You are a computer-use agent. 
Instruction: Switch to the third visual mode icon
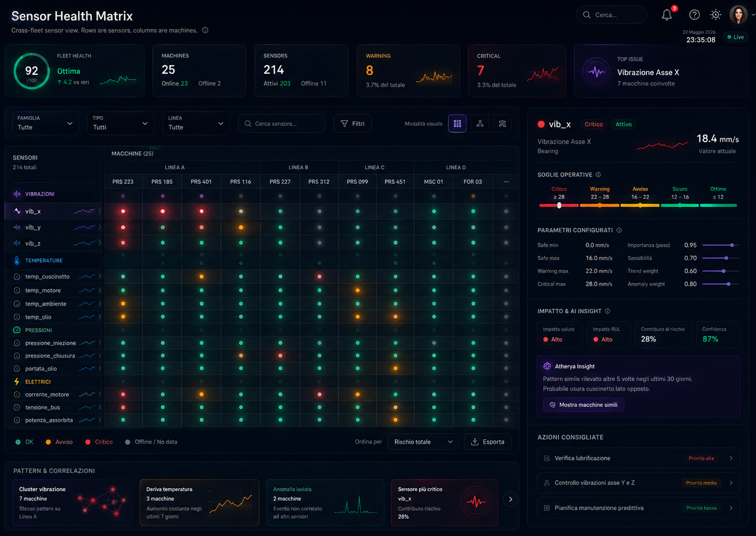[502, 123]
